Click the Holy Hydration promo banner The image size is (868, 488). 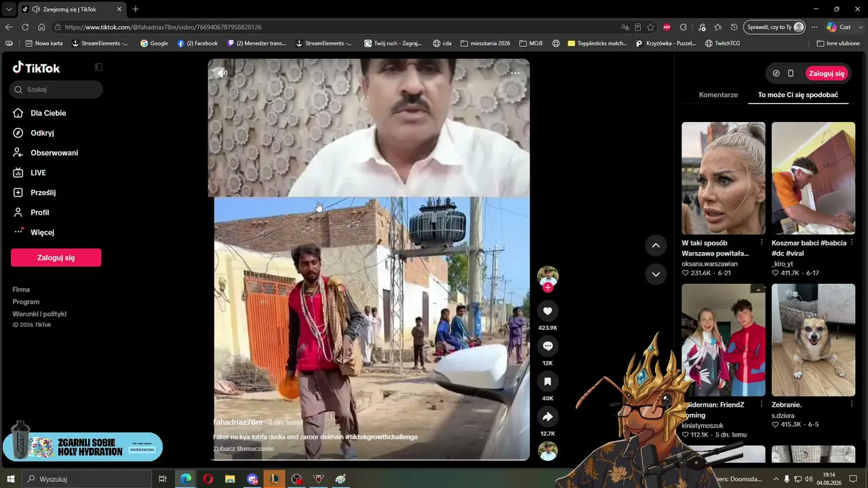[83, 447]
